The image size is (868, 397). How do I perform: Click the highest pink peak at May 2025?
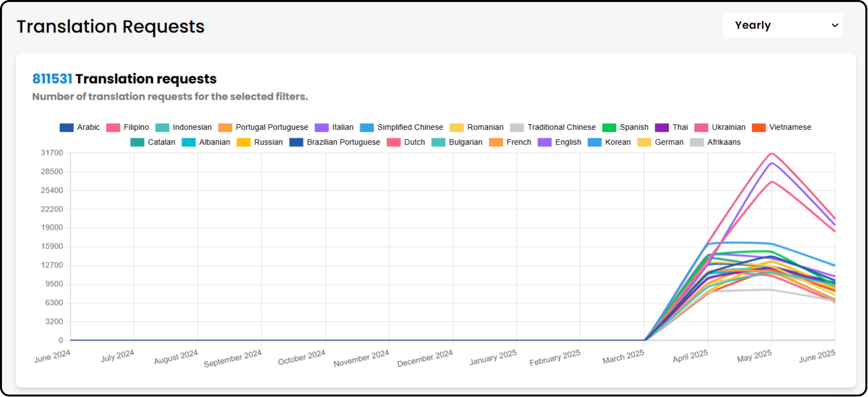772,154
